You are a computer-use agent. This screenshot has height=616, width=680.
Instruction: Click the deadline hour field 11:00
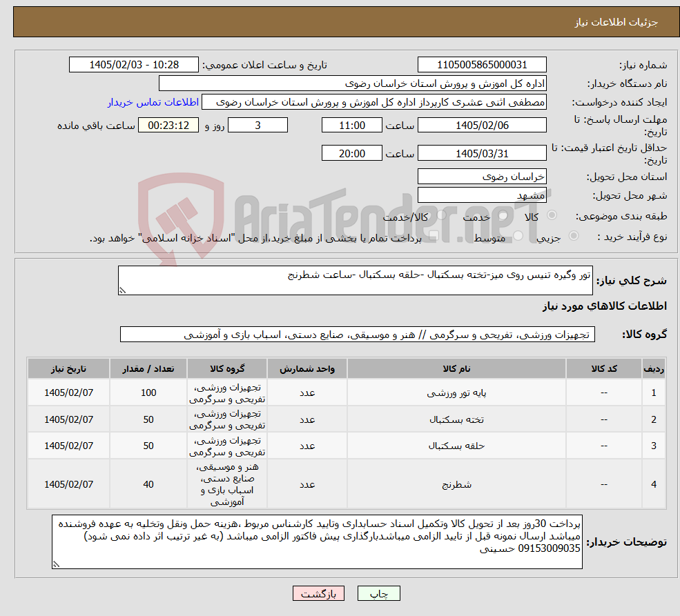351,125
